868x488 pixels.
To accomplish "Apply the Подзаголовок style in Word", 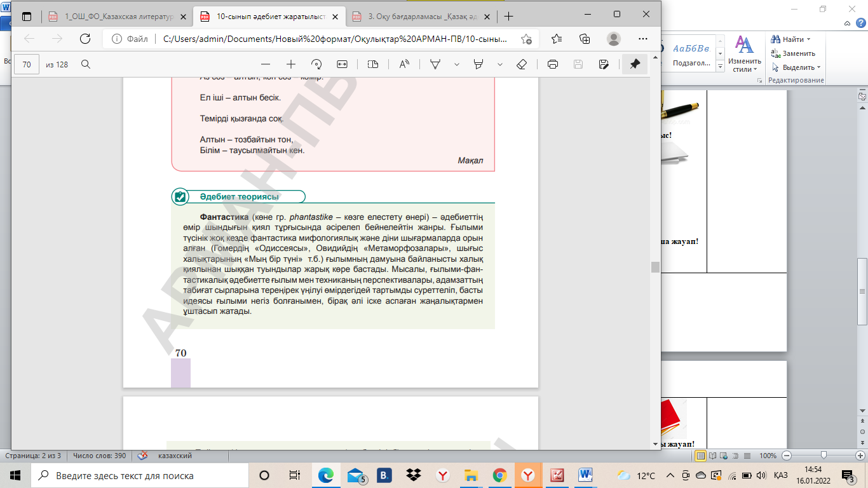I will 692,54.
